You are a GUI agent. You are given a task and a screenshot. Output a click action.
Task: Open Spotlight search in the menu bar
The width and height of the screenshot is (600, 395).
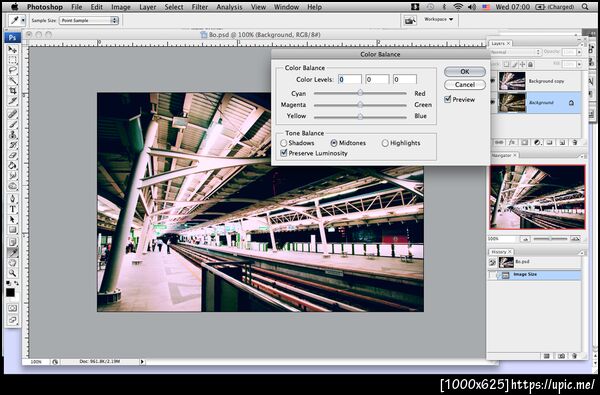coord(585,7)
